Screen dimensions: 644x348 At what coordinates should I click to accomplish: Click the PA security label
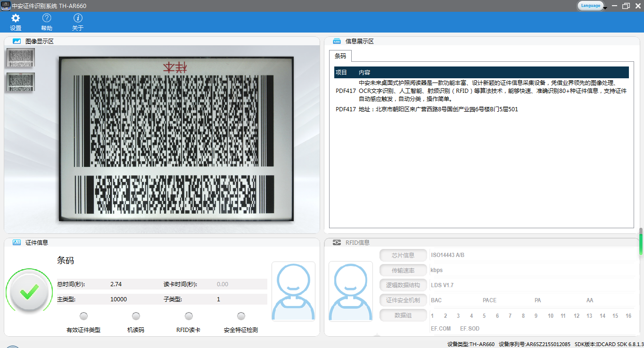[537, 300]
